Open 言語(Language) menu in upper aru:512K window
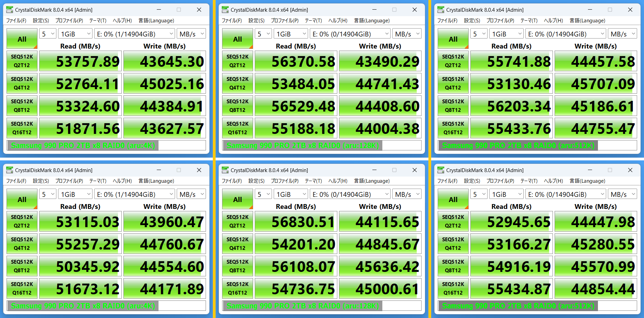 (x=587, y=21)
